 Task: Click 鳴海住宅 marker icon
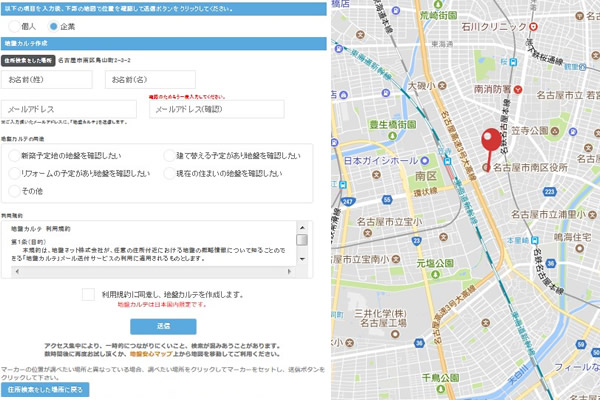(x=580, y=248)
